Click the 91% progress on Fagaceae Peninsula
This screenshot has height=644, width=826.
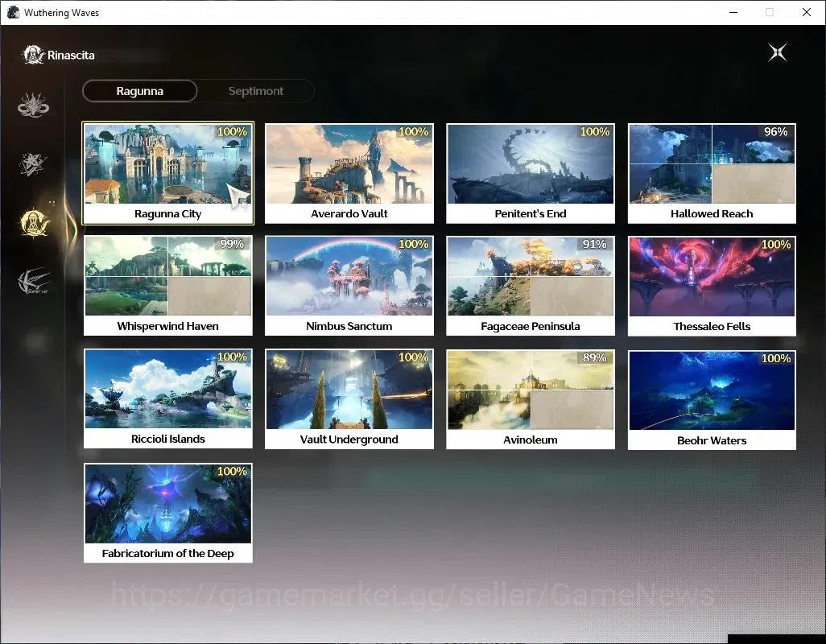(594, 244)
